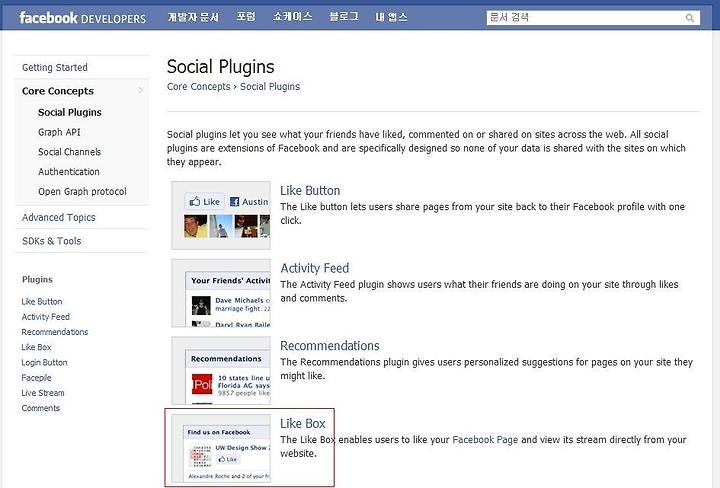Click Activity Feed in the Plugins list

coord(45,317)
